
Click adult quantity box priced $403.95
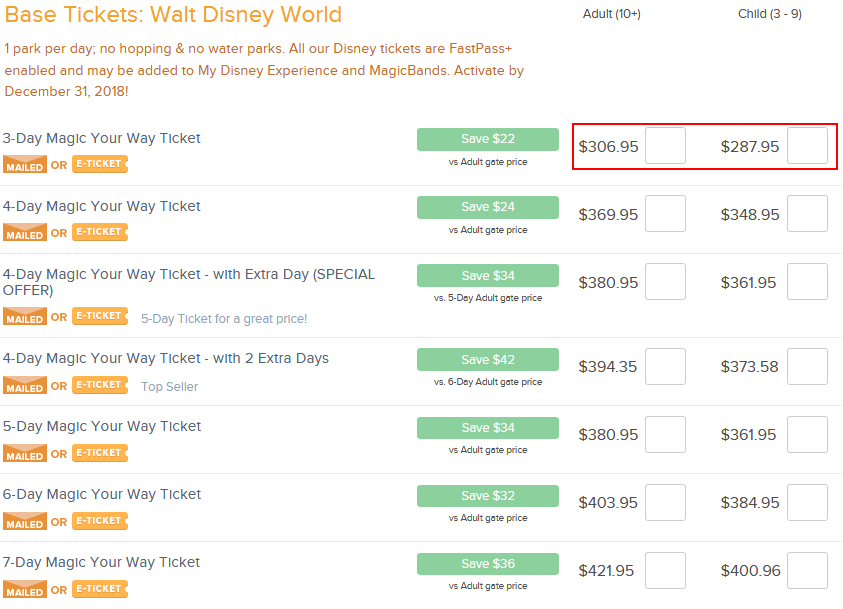tap(666, 503)
